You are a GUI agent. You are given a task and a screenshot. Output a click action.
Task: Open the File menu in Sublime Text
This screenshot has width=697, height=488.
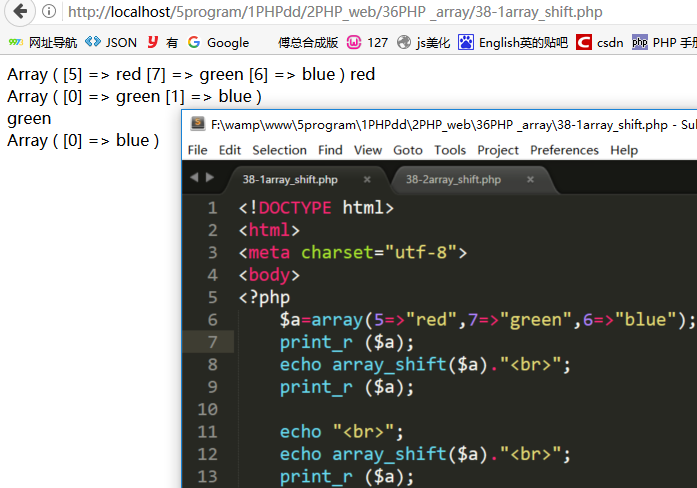click(197, 150)
